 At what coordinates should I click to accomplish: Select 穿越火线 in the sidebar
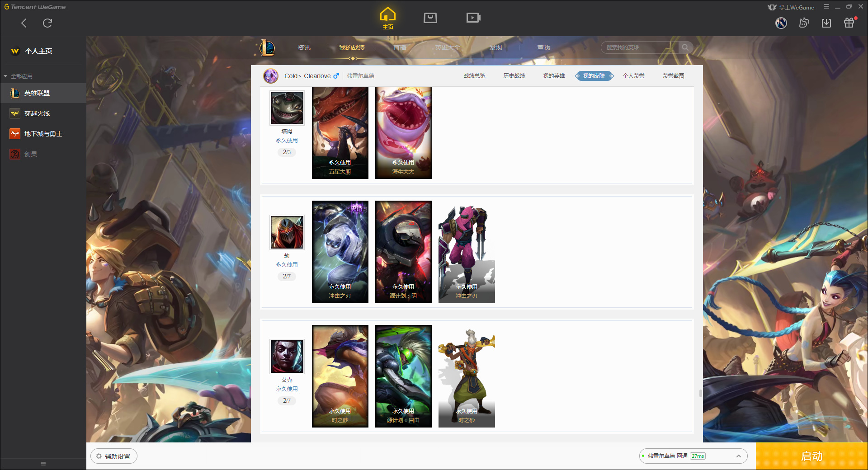click(43, 113)
